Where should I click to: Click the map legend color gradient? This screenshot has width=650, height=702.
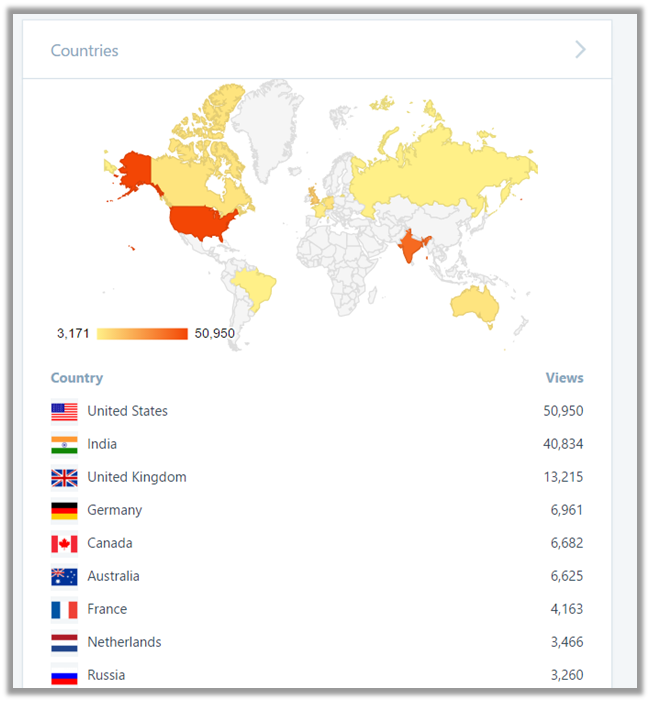point(142,333)
